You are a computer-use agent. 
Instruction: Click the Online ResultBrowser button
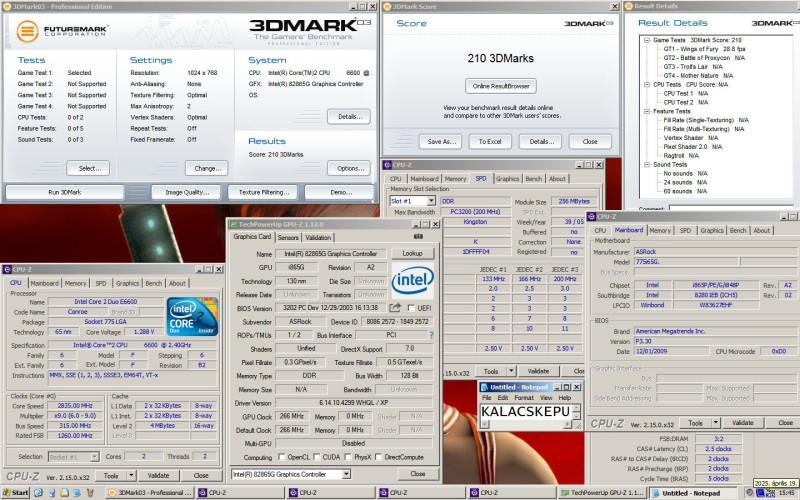(x=501, y=86)
